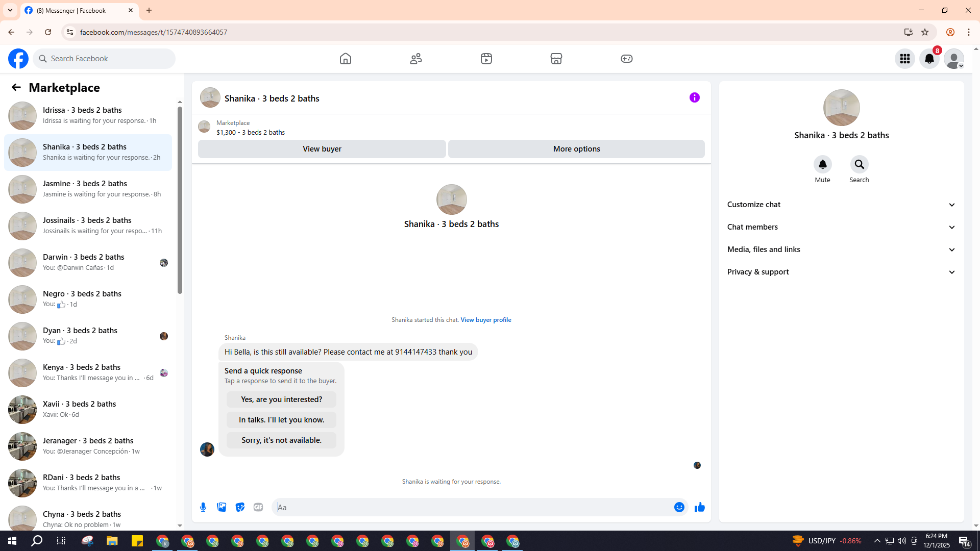Open Negro conversation

88,299
